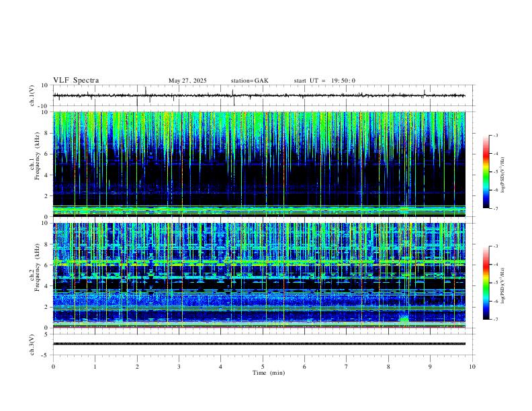
Task: Click the '-7' value on ch.2 colorbar
Action: coord(495,320)
